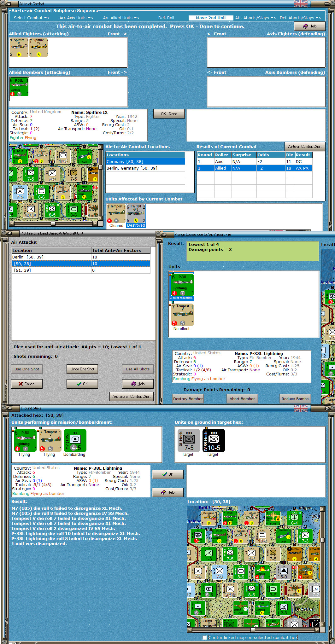The height and width of the screenshot is (644, 335).
Task: Click down arrow of Air-to-air map vertical scrollbar
Action: point(101,218)
